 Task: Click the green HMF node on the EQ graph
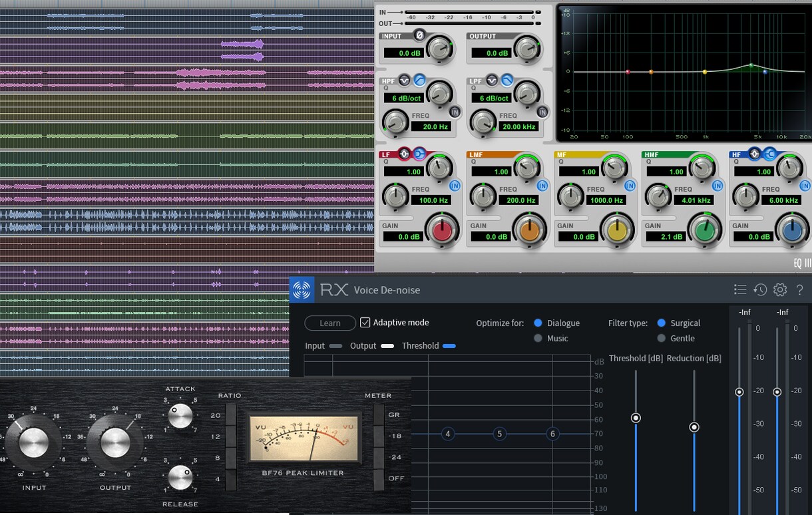point(751,65)
